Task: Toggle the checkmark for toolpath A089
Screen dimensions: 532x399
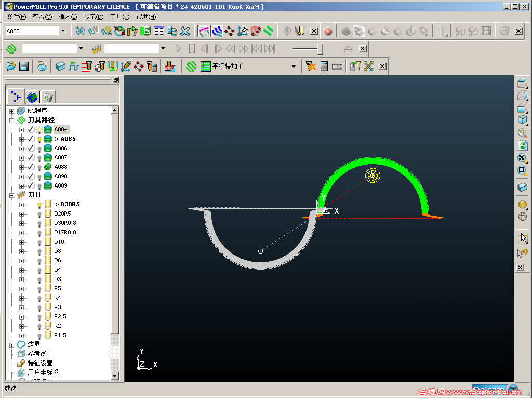Action: 31,185
